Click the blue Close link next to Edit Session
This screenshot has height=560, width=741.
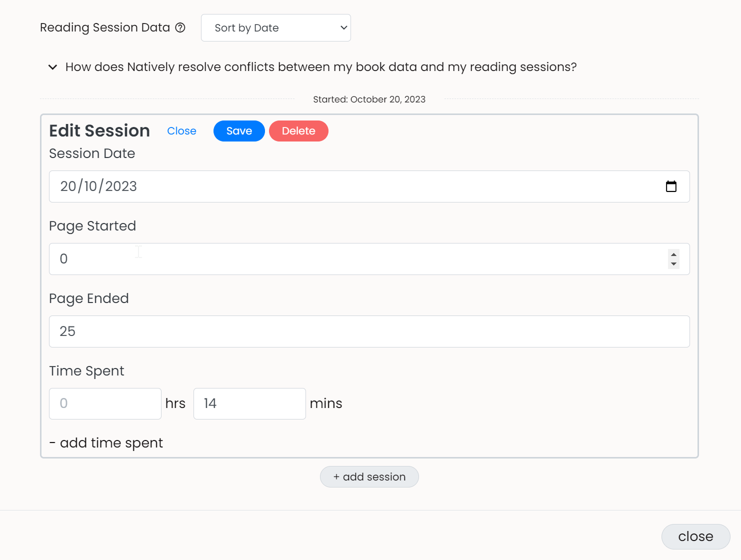(181, 131)
